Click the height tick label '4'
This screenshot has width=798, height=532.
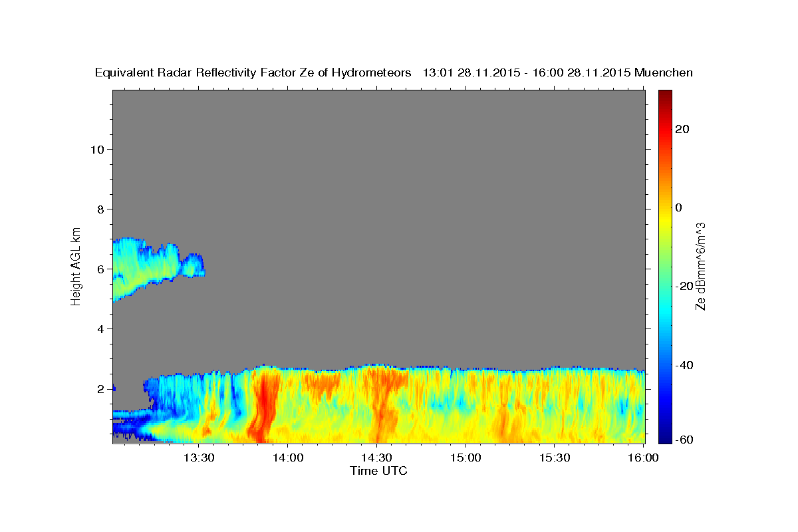click(100, 329)
